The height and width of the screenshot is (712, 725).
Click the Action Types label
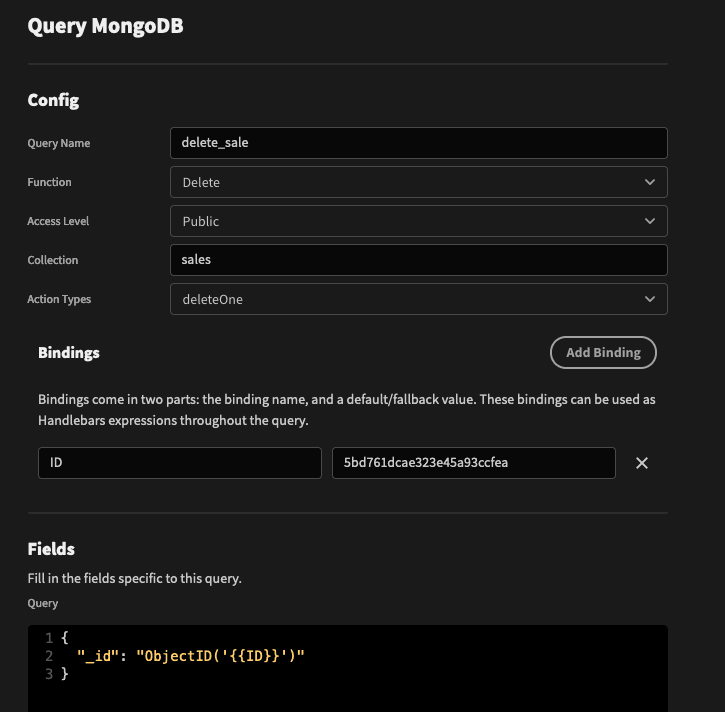click(59, 300)
